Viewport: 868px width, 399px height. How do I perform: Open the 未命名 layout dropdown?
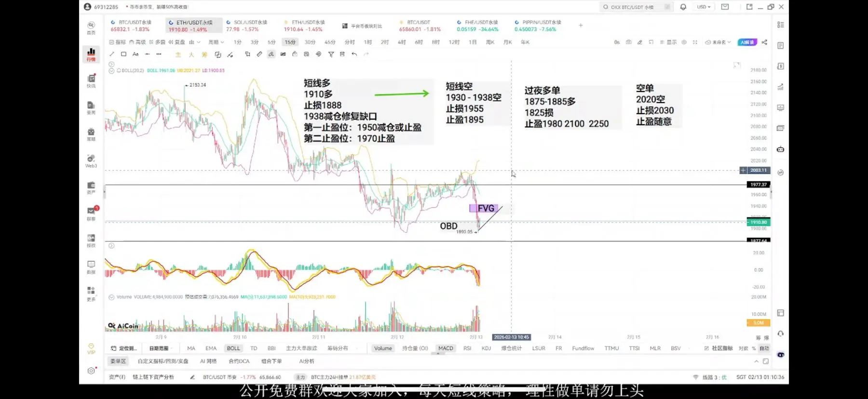coord(718,42)
